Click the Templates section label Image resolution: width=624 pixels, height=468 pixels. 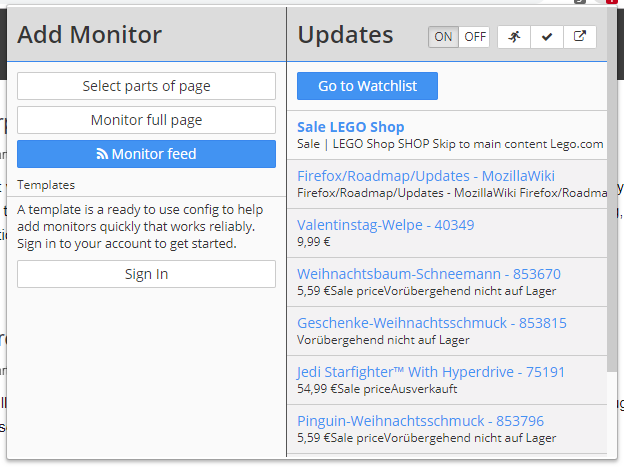click(x=46, y=185)
